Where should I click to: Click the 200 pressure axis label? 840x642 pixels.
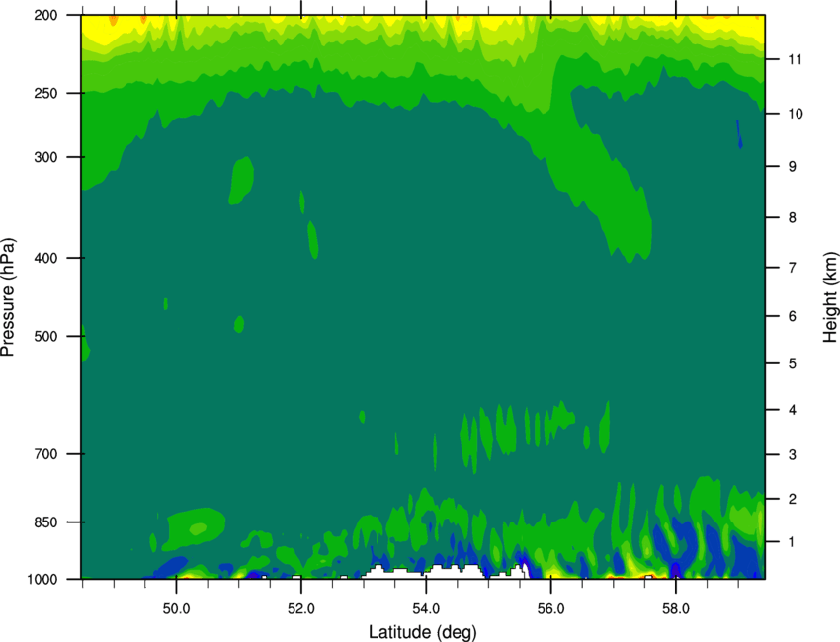(45, 15)
